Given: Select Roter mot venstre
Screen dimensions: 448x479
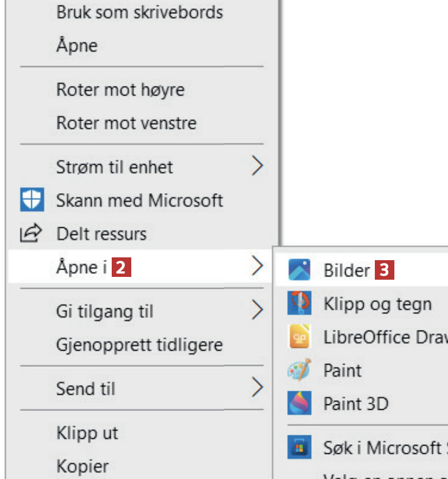Looking at the screenshot, I should click(x=126, y=123).
